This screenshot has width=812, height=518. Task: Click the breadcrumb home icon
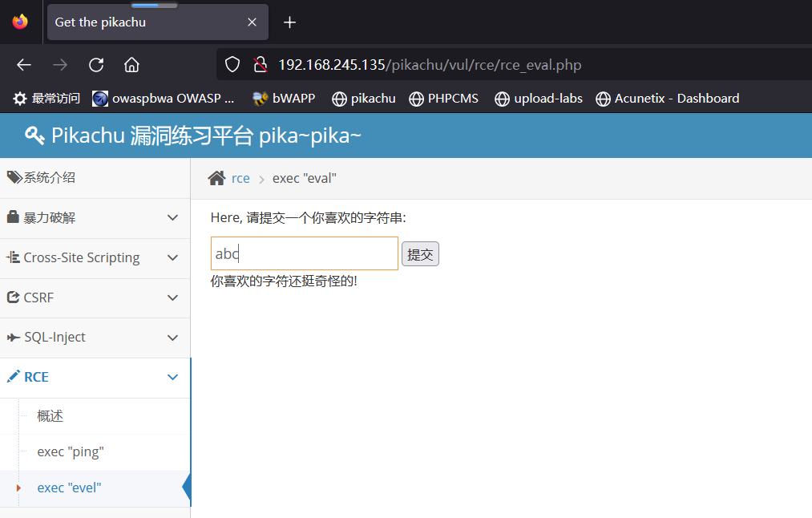[216, 178]
